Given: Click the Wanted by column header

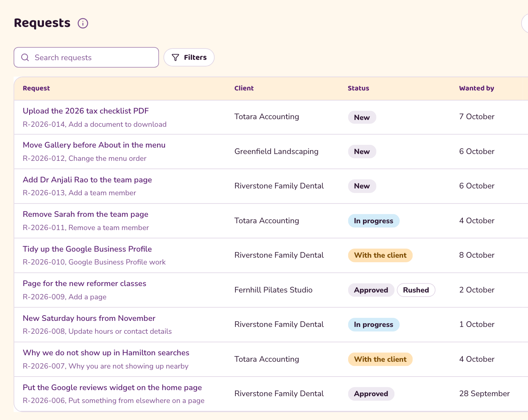Looking at the screenshot, I should tap(477, 88).
